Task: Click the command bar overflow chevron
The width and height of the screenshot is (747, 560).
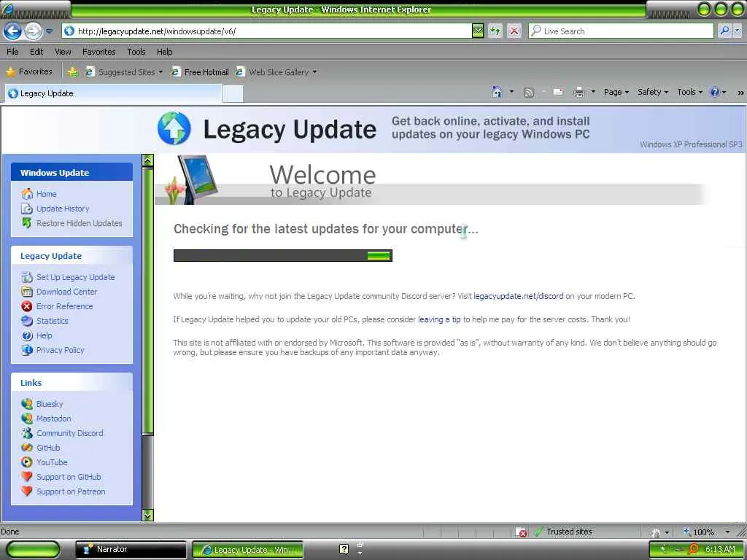Action: [740, 93]
